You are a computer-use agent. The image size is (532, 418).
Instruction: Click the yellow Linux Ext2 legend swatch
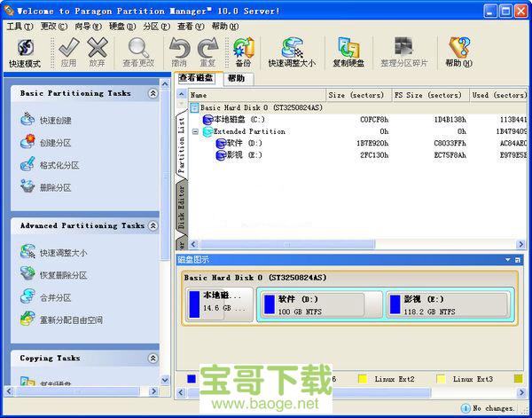(x=362, y=379)
